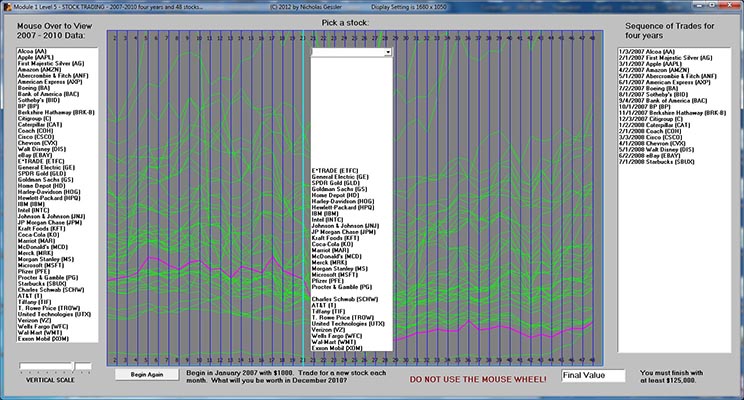
Task: Select trade entry 7/2/2007 Boeing (BA)
Action: coord(648,88)
